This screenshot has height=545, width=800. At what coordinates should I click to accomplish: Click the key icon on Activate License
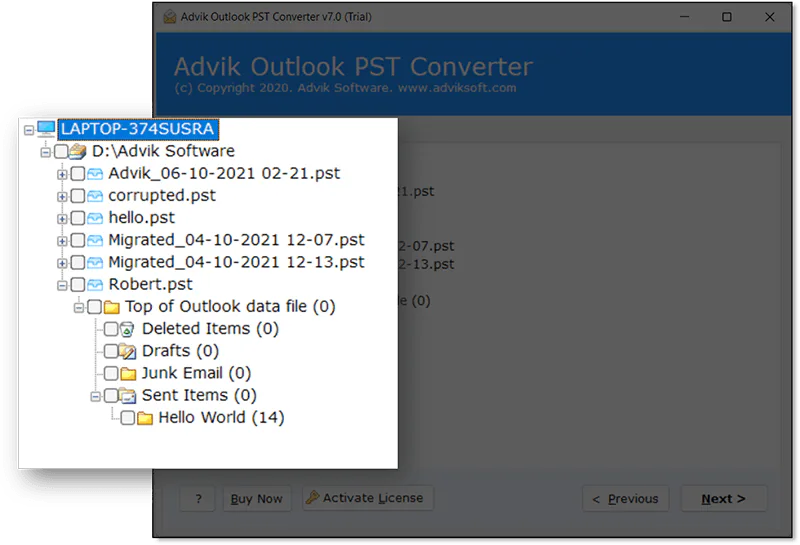(x=312, y=498)
